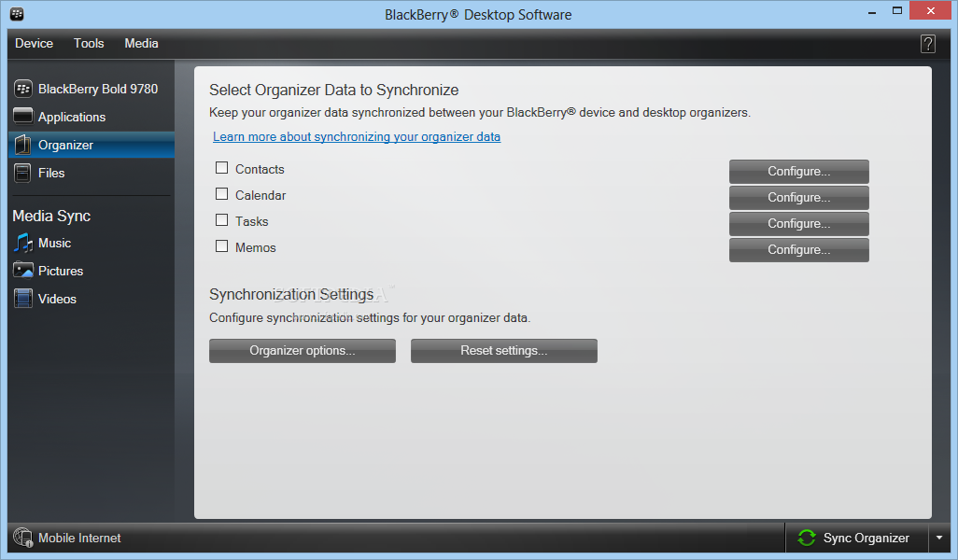Select BlackBerry Bold 9780 label in the sidebar
Viewport: 958px width, 560px height.
[x=98, y=90]
